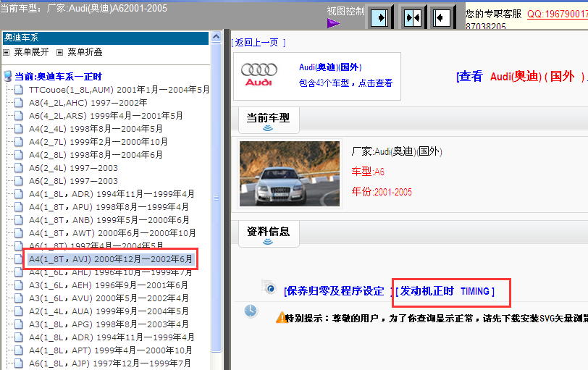Screen dimensions: 588x370
Task: Click the QQ customer service number link
Action: [x=558, y=14]
